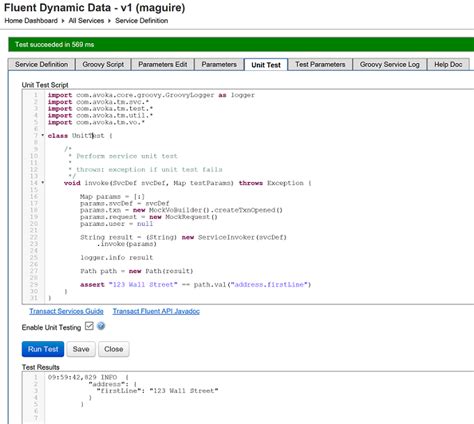Go to the Parameters Edit tab
This screenshot has width=474, height=424.
(x=162, y=64)
